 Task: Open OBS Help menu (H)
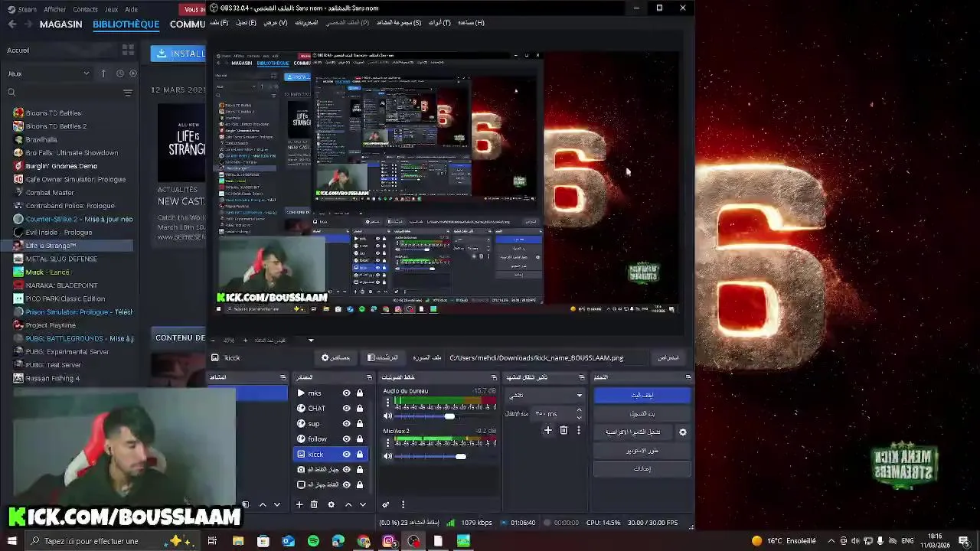[x=471, y=22]
